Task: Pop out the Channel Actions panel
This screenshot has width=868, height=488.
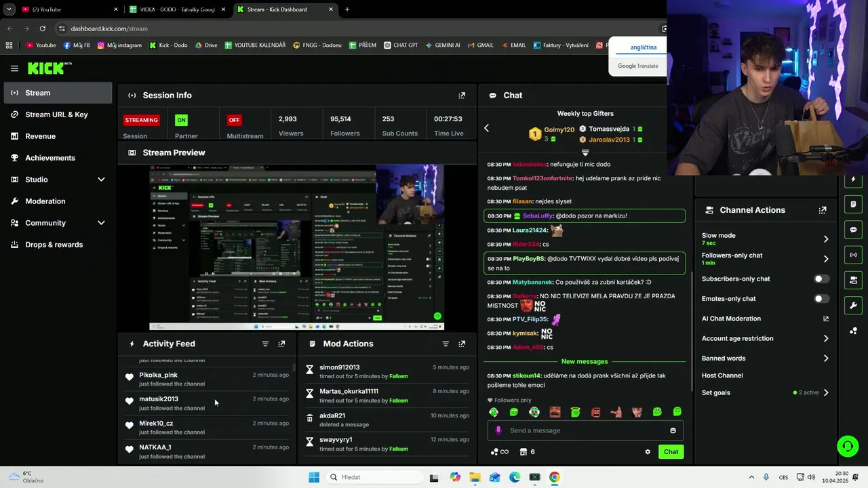Action: click(x=823, y=210)
